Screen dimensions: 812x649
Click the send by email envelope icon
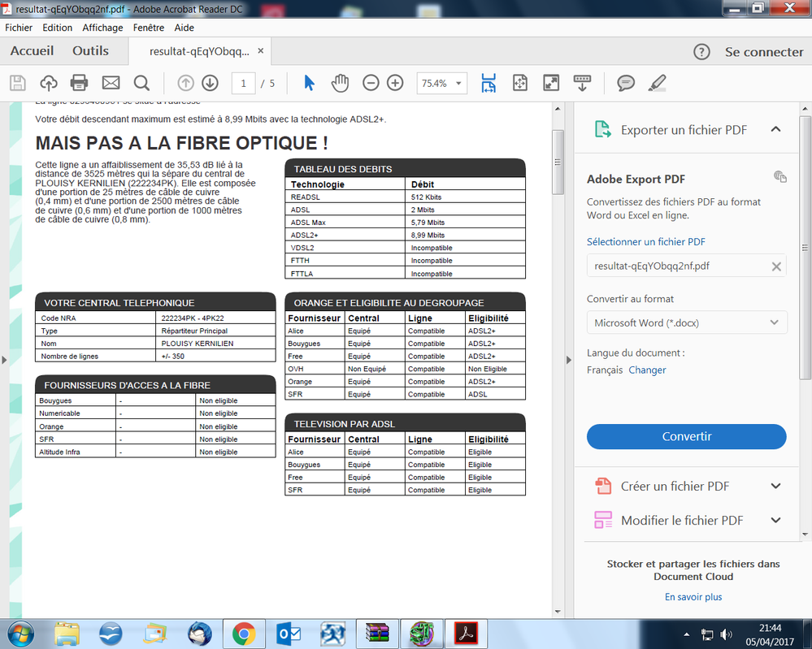tap(111, 83)
